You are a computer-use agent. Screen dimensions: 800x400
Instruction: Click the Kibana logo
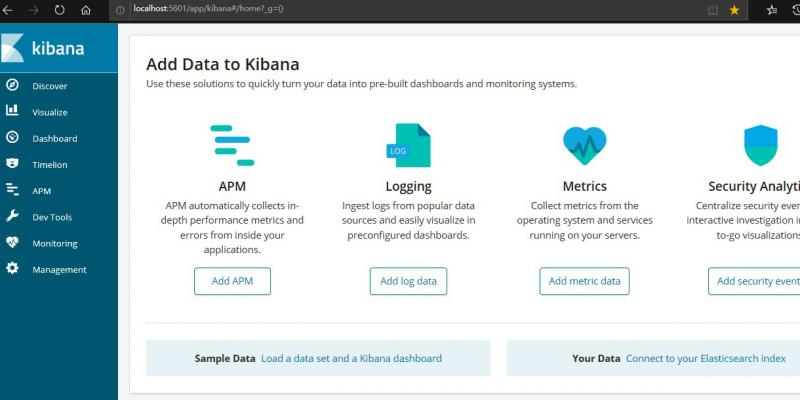click(x=43, y=48)
